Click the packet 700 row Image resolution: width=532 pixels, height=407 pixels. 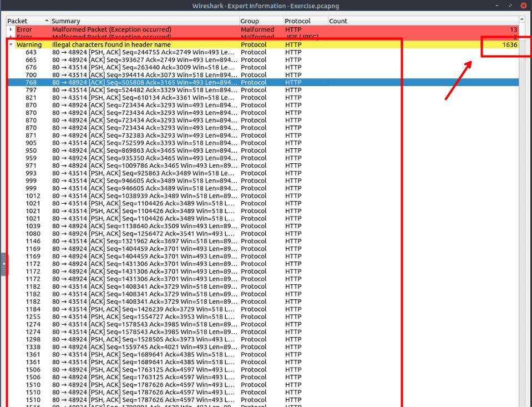(x=144, y=75)
